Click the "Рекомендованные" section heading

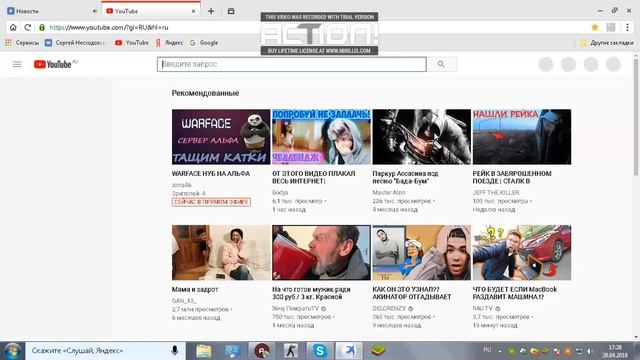(205, 93)
